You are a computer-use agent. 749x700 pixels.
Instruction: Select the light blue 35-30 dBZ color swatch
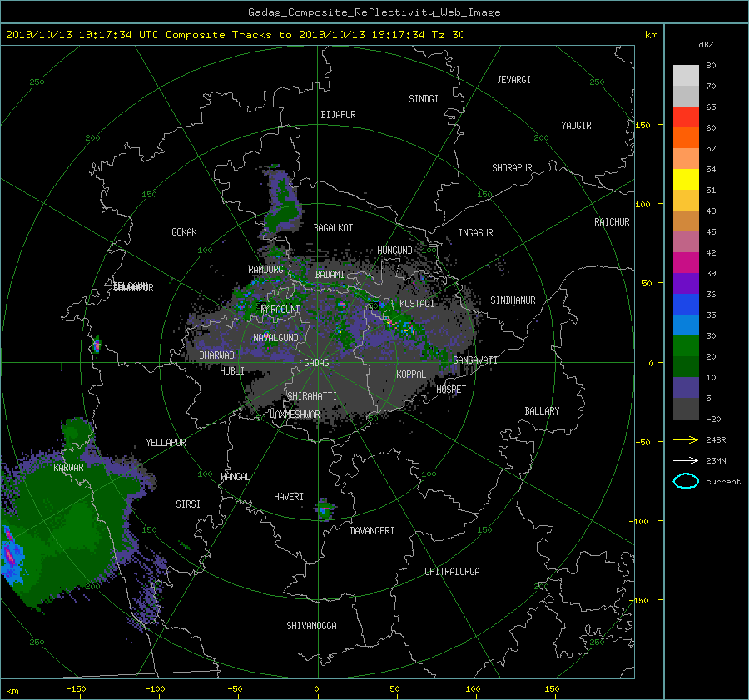[x=686, y=325]
